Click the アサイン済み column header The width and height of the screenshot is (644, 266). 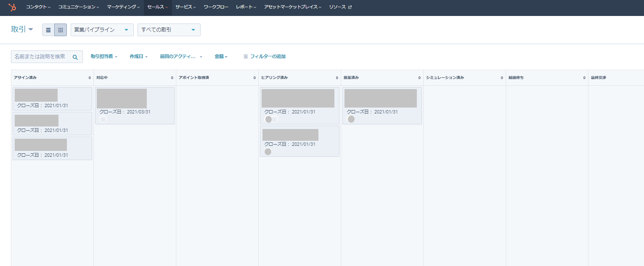pos(52,78)
